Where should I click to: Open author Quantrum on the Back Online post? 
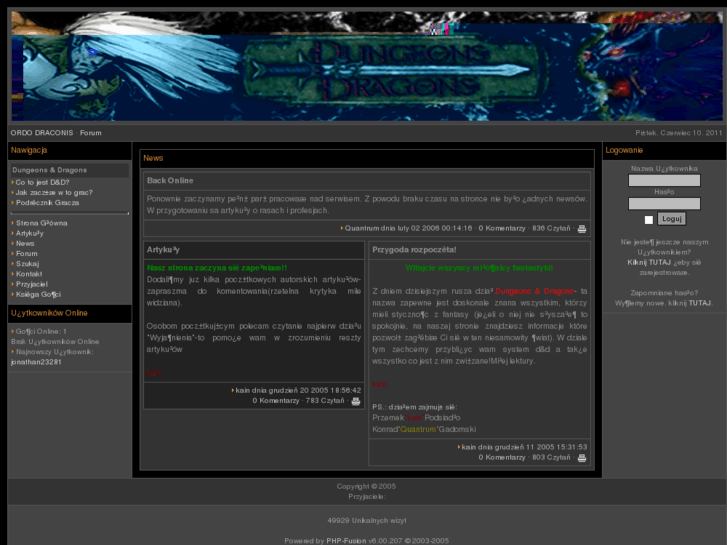362,228
